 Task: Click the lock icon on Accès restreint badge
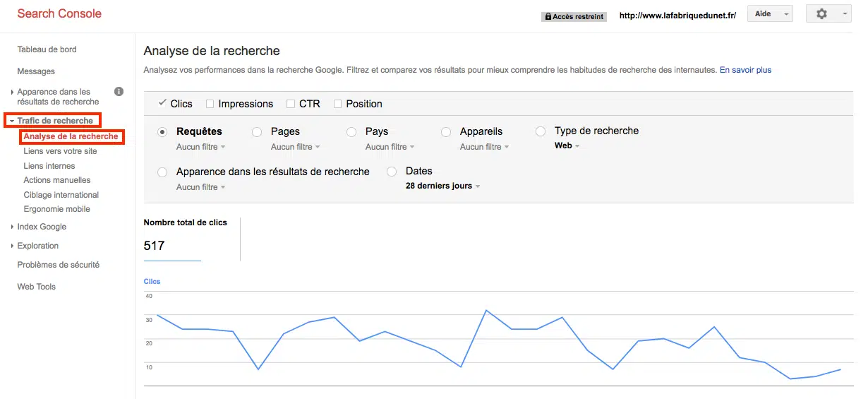point(548,16)
